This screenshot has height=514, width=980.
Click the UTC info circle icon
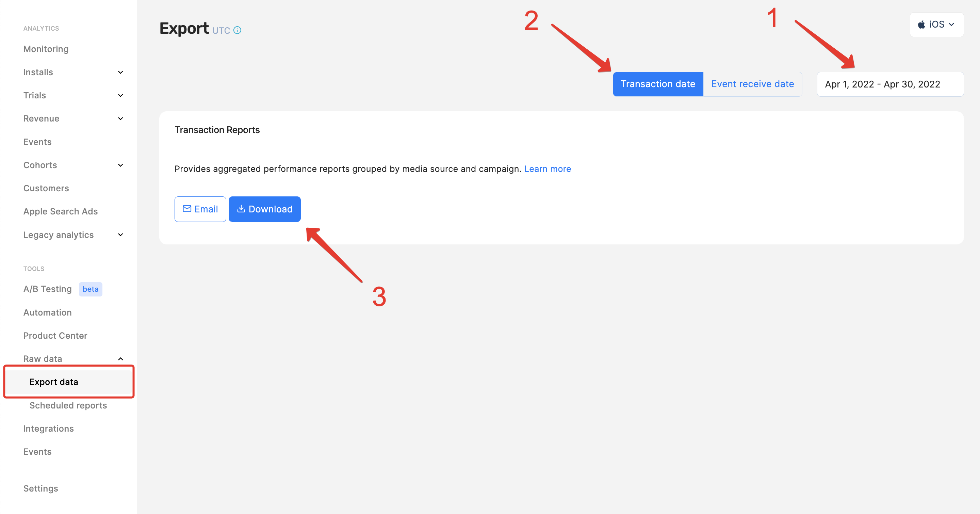[x=237, y=30]
